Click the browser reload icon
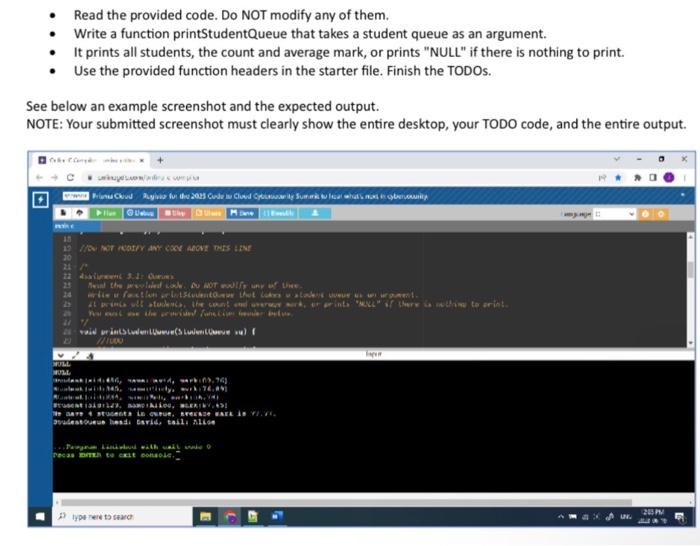700x546 pixels. point(70,177)
